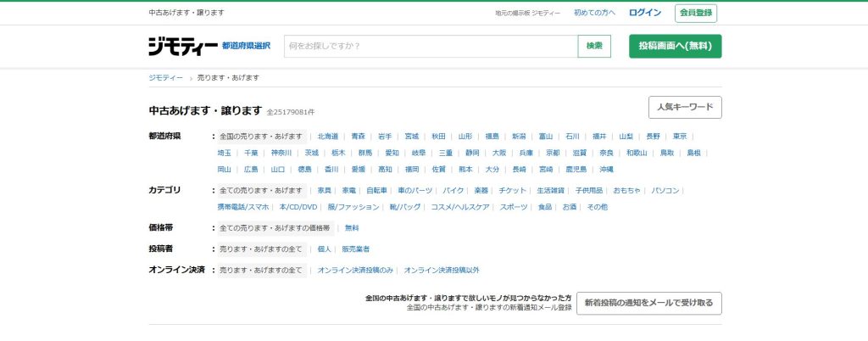Click 新着投稿の通知をメールで受け取る button
Image resolution: width=868 pixels, height=341 pixels.
[649, 304]
